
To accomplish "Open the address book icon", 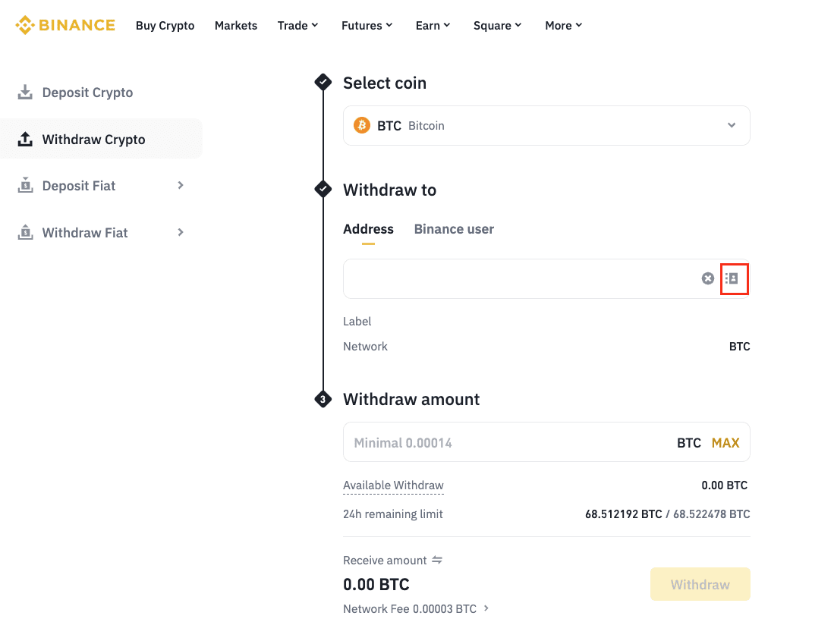I will 732,278.
